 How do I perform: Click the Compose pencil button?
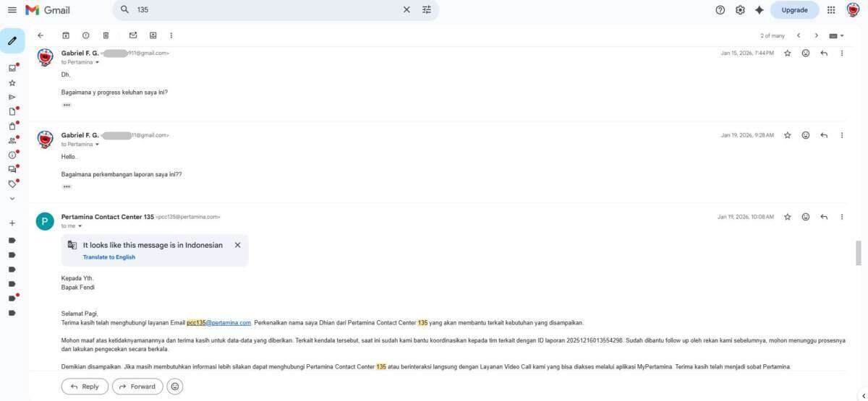click(x=12, y=41)
